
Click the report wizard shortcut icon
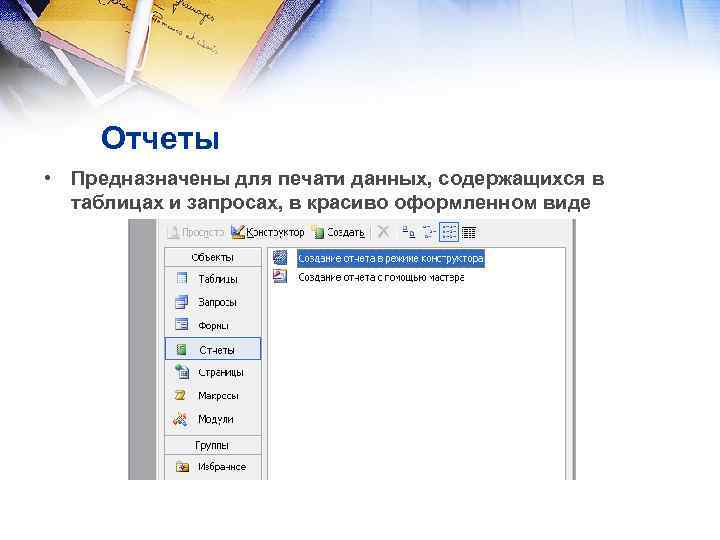[280, 276]
